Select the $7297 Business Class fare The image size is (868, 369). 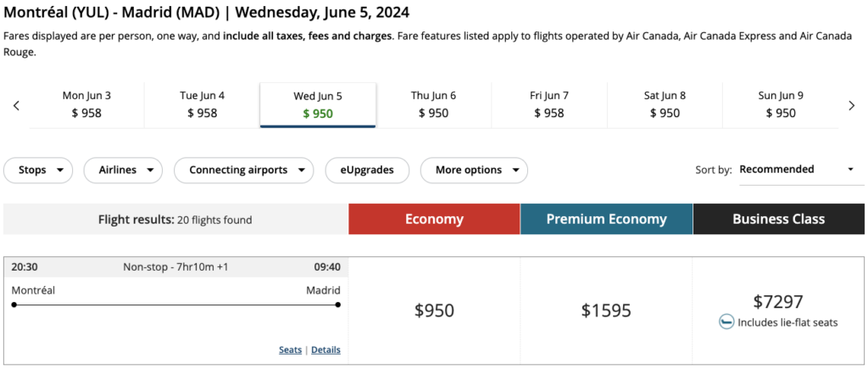click(777, 302)
